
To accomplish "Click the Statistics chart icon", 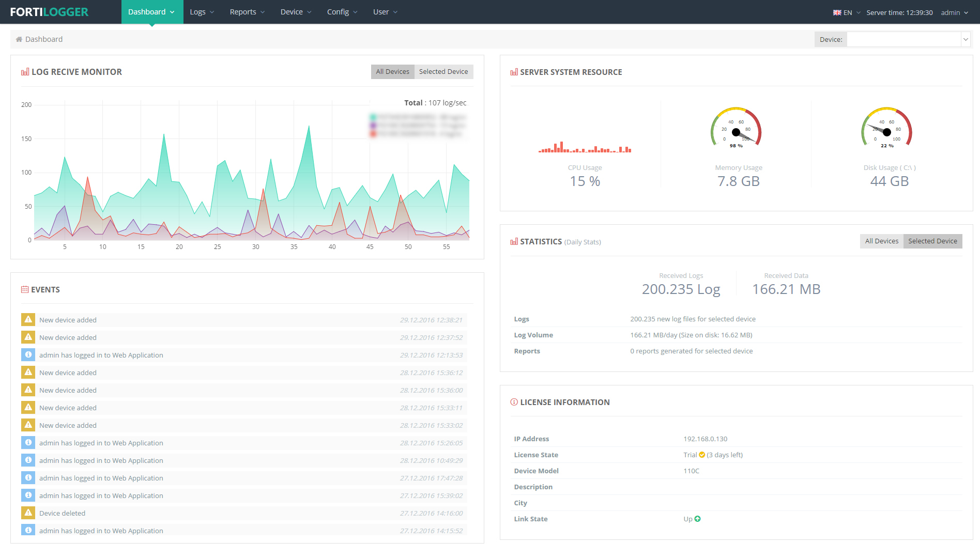I will [514, 241].
